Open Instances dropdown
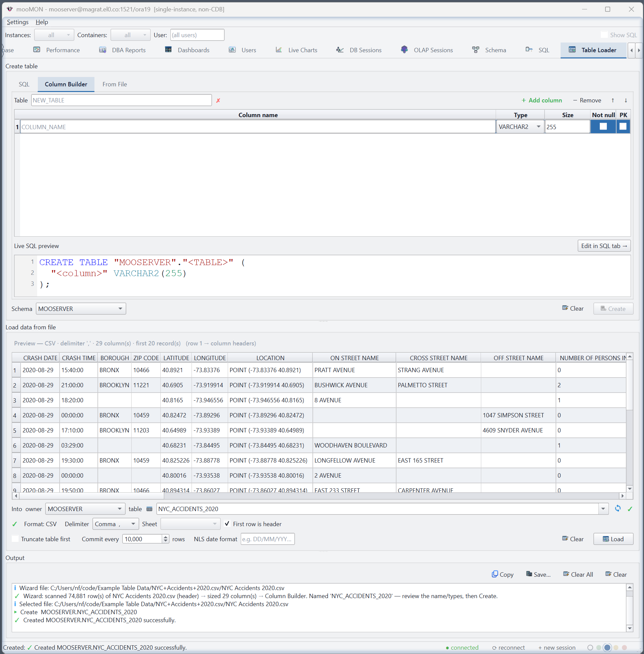644x654 pixels. point(54,35)
